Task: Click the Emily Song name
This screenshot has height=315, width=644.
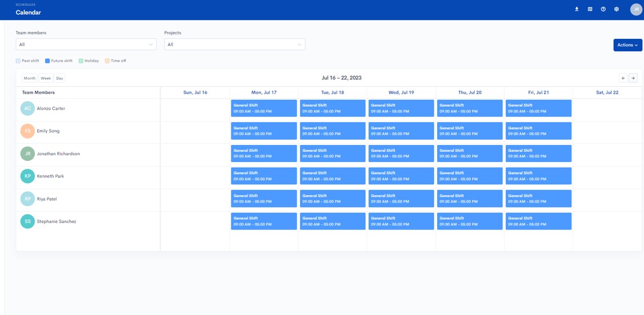Action: click(x=48, y=131)
